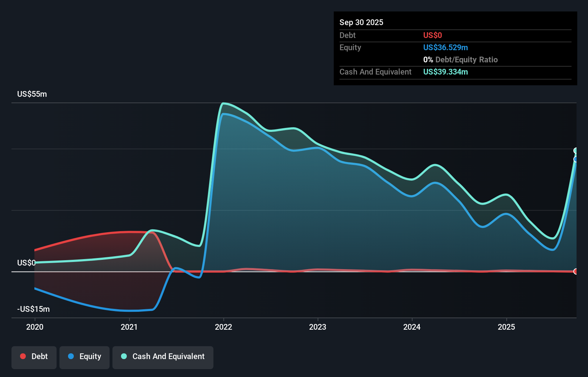
Task: Click the green cash endpoint marker on chart edge
Action: (575, 151)
